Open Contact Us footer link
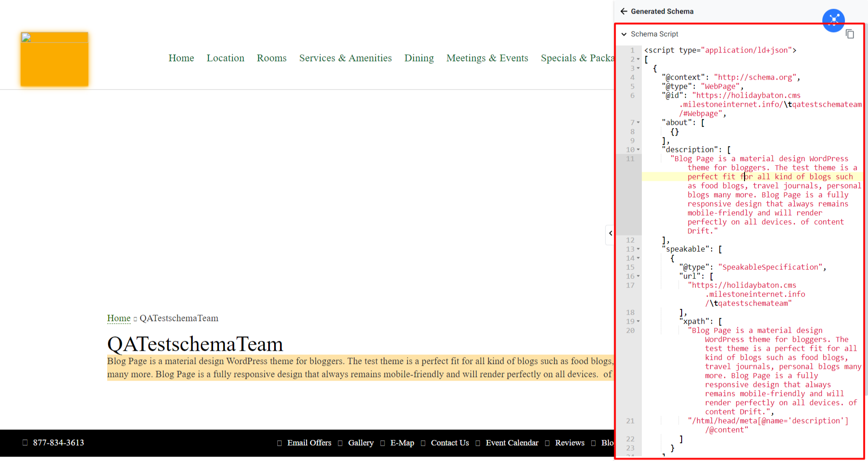The image size is (868, 461). 450,443
